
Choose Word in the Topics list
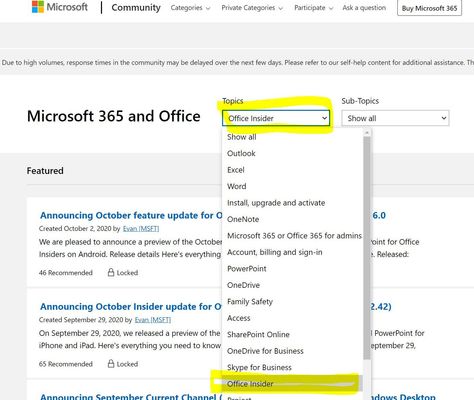point(292,186)
